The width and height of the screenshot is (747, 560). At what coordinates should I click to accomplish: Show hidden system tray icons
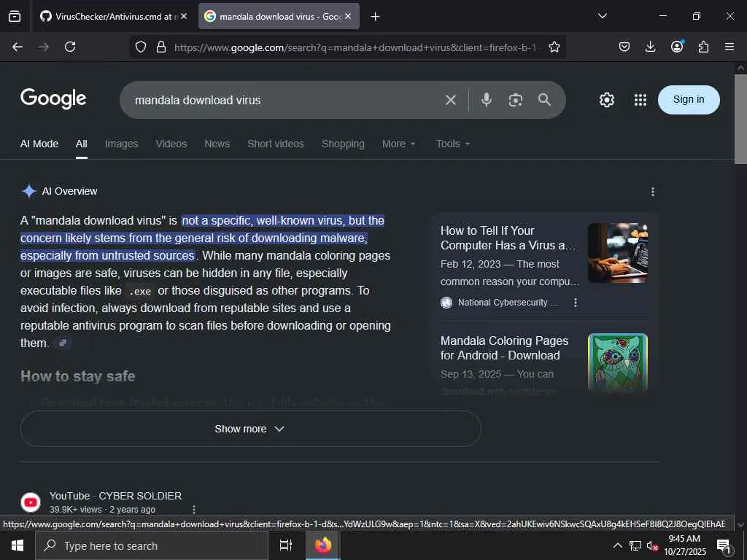pyautogui.click(x=617, y=545)
